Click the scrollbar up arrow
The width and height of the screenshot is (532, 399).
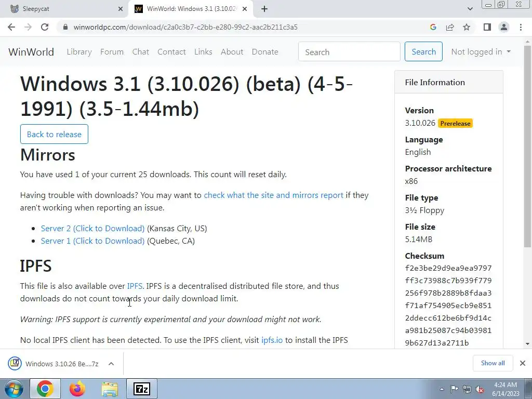coord(527,41)
